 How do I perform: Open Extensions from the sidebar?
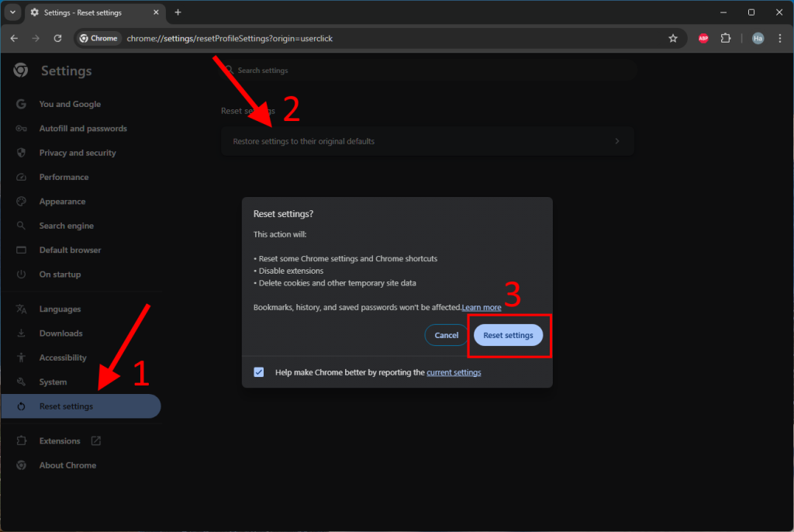point(60,441)
